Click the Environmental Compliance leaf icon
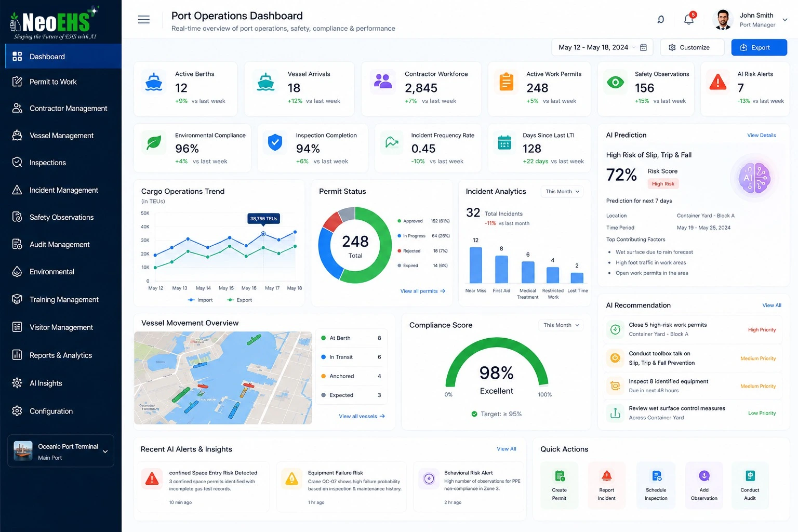Image resolution: width=798 pixels, height=532 pixels. pos(153,142)
